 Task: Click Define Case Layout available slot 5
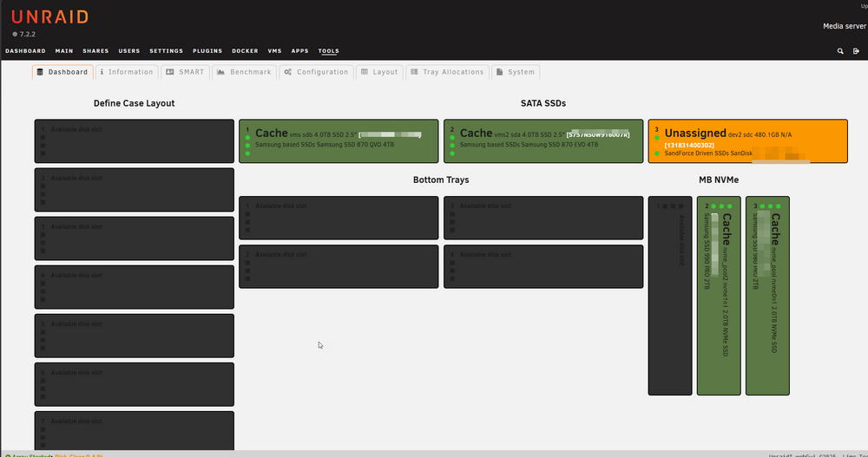134,336
